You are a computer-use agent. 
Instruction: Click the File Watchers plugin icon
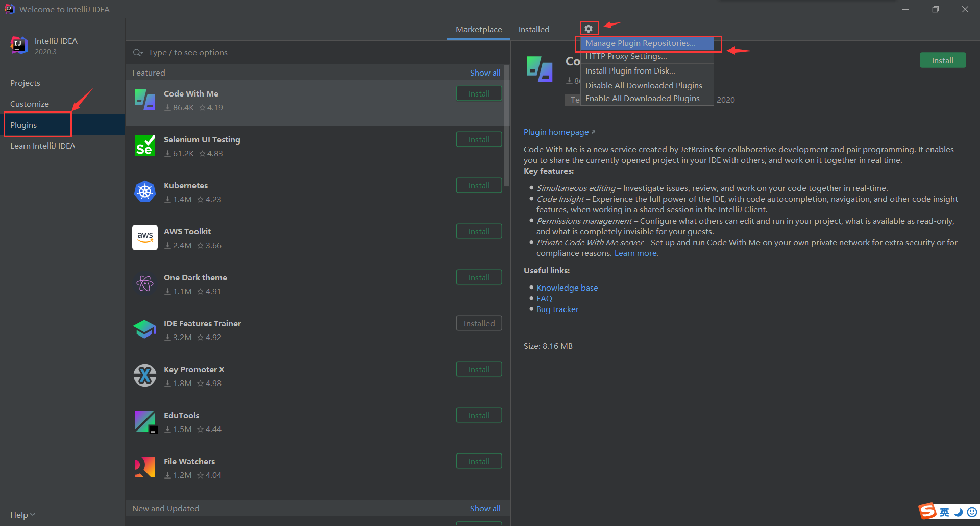click(145, 467)
